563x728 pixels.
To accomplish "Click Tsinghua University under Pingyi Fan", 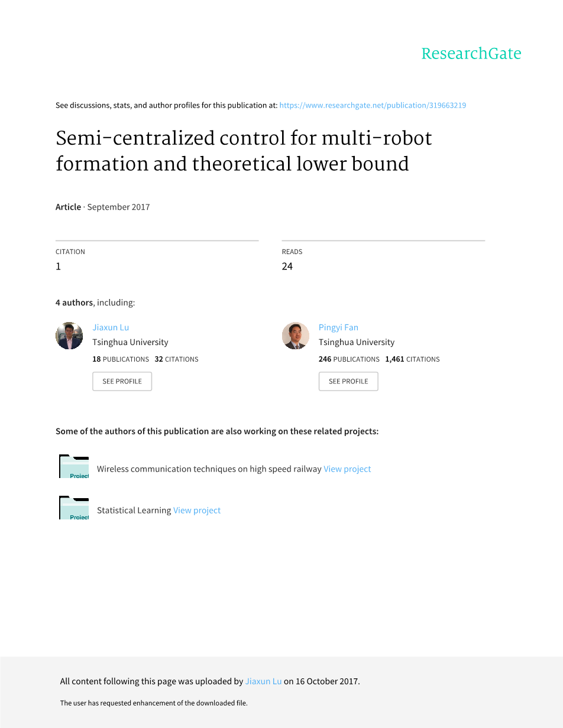I will (x=357, y=342).
